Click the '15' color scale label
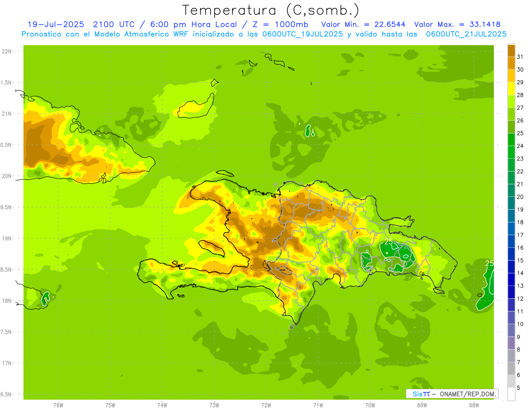The height and width of the screenshot is (411, 532). (x=520, y=260)
